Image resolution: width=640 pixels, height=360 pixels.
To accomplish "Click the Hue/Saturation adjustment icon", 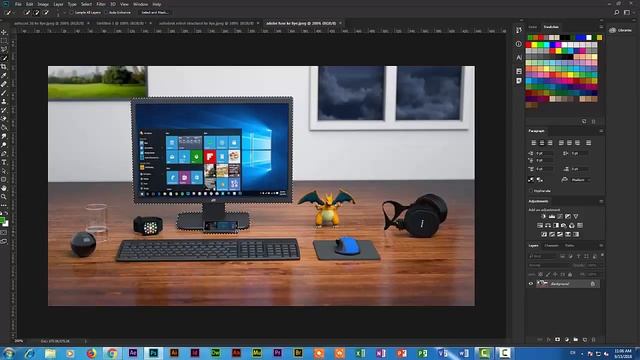I will (540, 225).
